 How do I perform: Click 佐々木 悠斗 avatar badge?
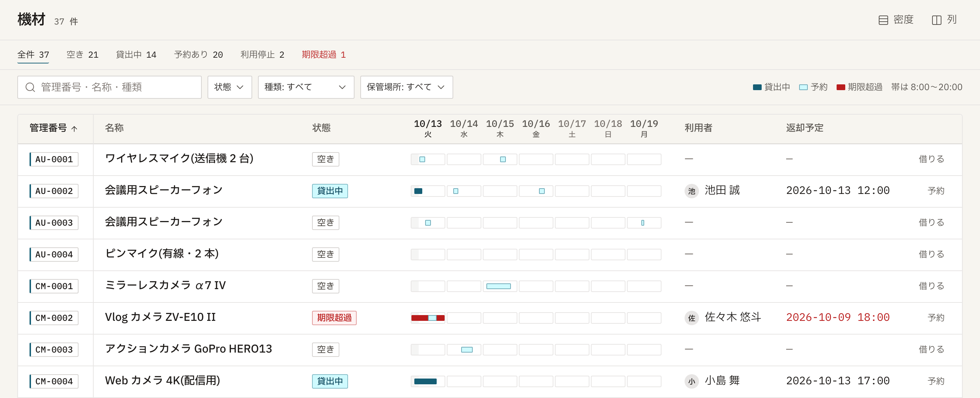point(691,318)
